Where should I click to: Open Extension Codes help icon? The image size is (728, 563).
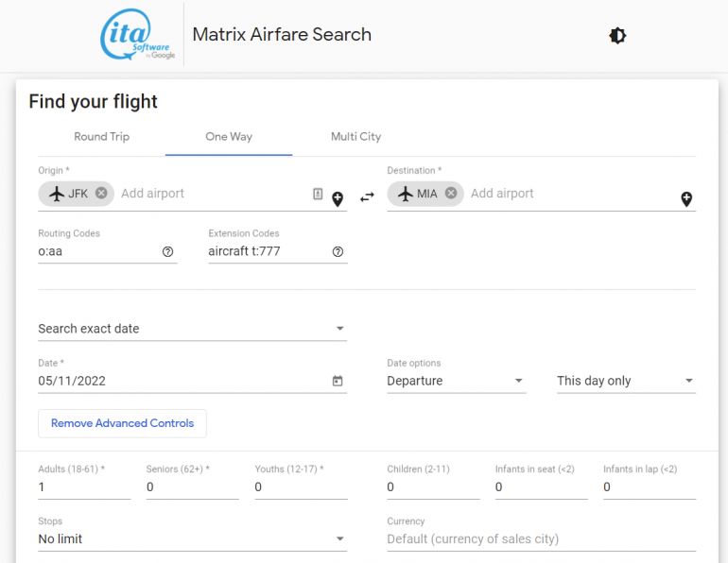[x=338, y=252]
